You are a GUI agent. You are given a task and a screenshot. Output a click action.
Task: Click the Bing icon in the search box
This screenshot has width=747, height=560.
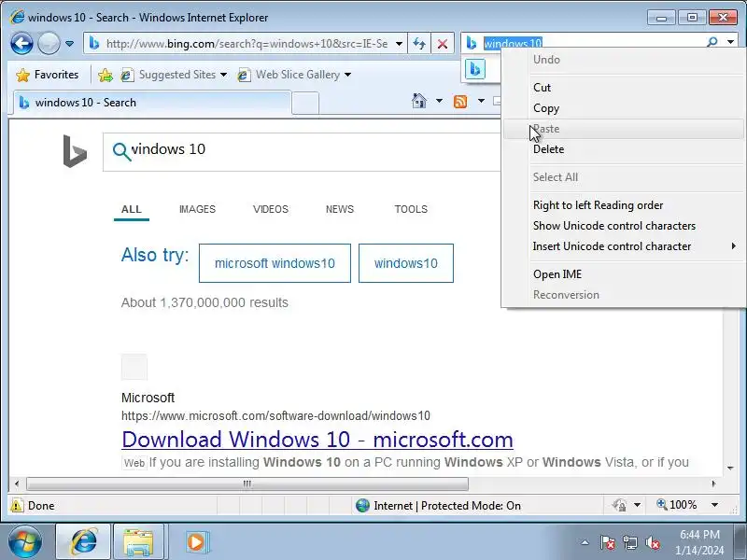point(472,43)
